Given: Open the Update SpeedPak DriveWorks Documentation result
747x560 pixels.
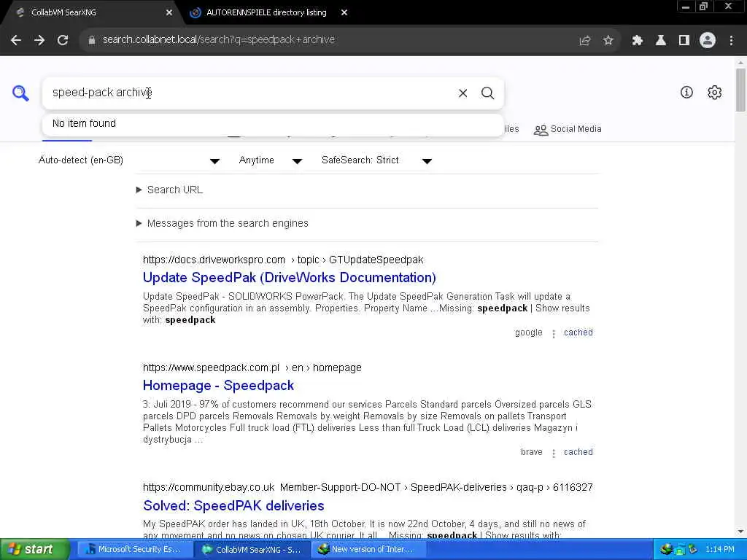Looking at the screenshot, I should coord(289,278).
